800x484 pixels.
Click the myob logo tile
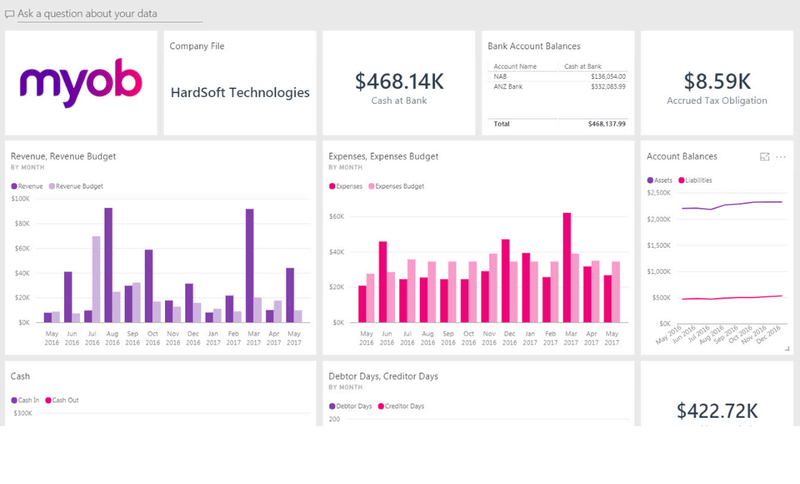coord(81,82)
